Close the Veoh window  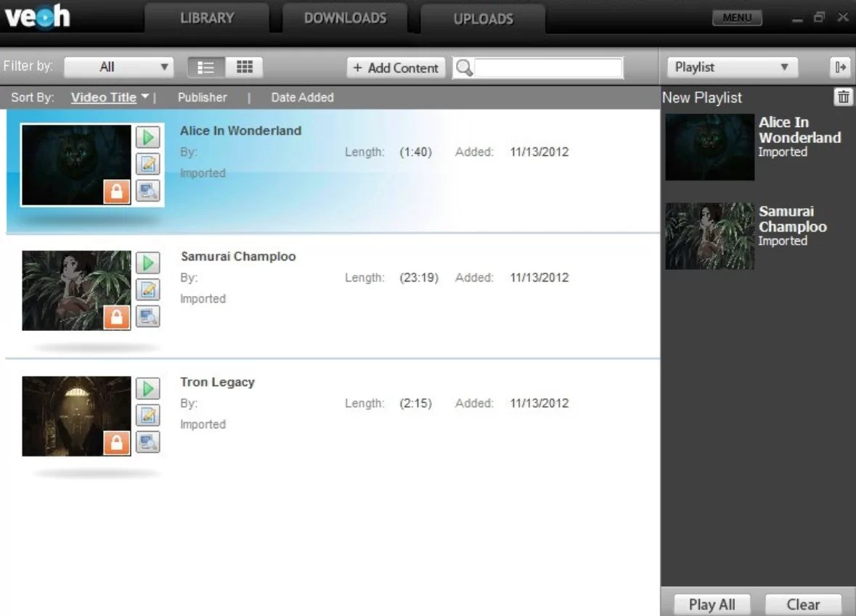[843, 17]
